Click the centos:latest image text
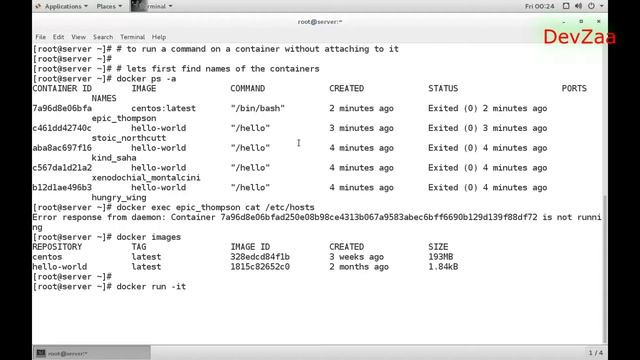The image size is (640, 360). [163, 108]
